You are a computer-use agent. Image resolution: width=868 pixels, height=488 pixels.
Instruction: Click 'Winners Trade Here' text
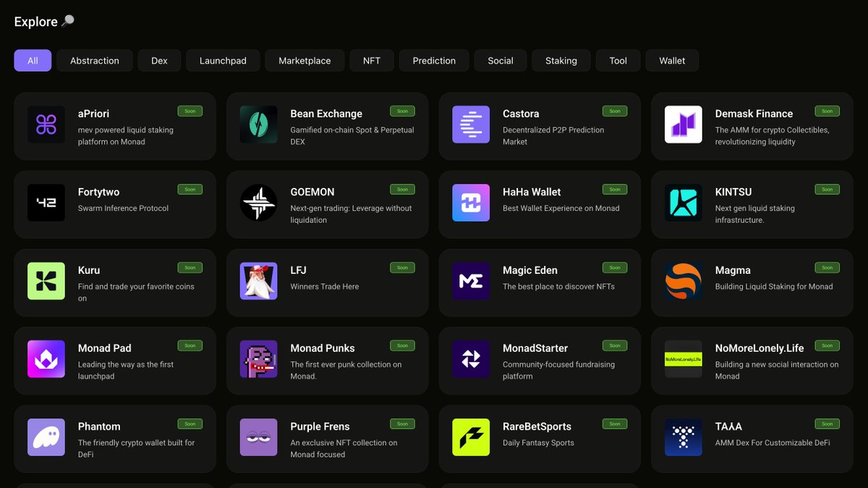pos(325,286)
